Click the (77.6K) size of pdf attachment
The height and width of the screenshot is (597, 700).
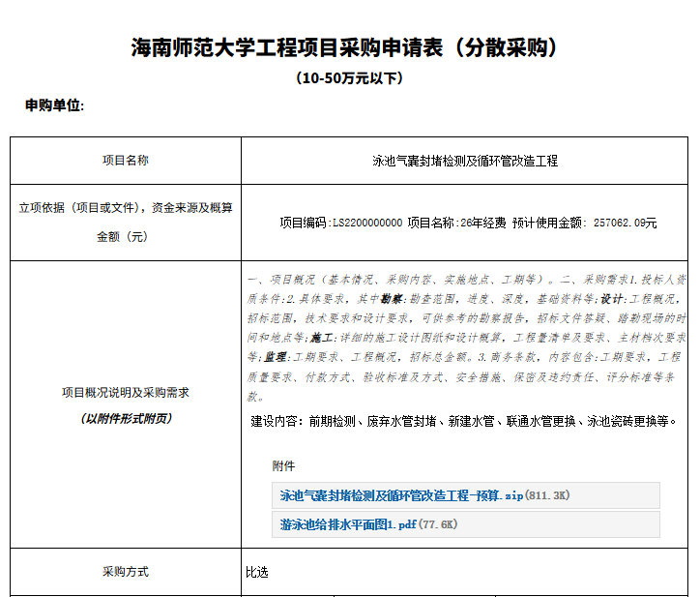(x=438, y=524)
